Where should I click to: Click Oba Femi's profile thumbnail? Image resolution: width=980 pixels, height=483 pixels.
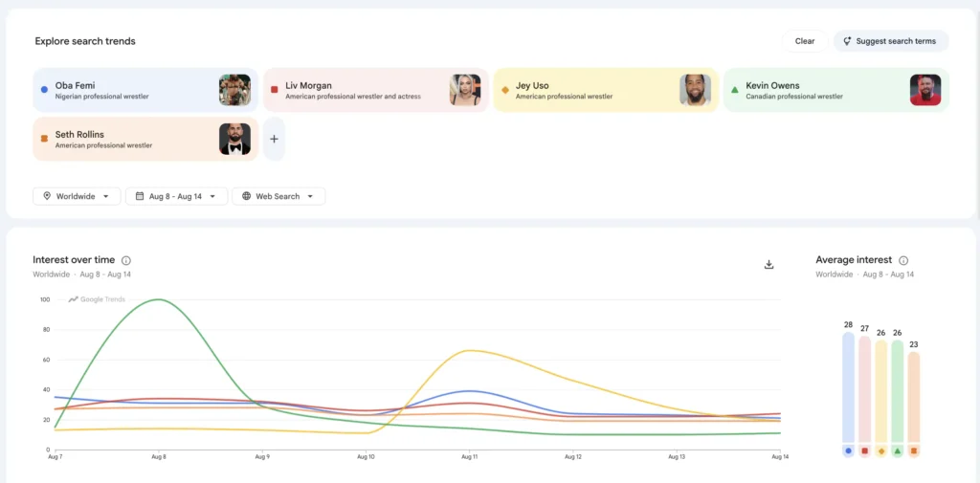click(235, 90)
